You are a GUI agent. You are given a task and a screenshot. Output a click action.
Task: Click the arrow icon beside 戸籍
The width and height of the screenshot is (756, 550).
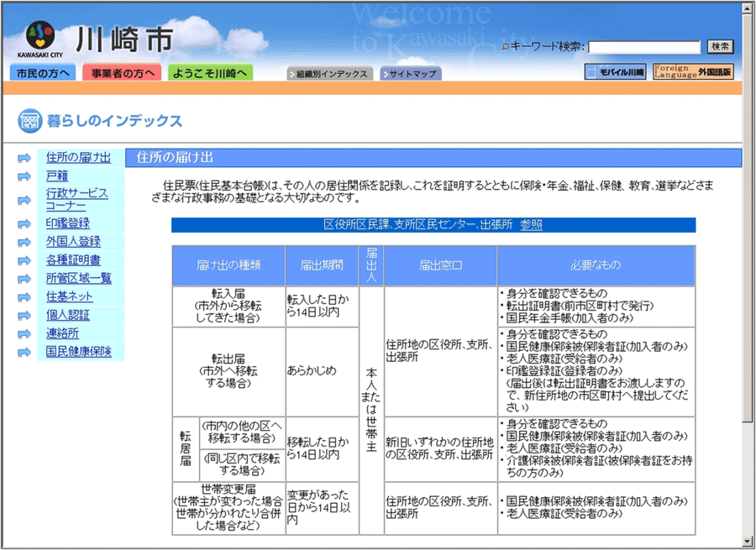(x=24, y=176)
